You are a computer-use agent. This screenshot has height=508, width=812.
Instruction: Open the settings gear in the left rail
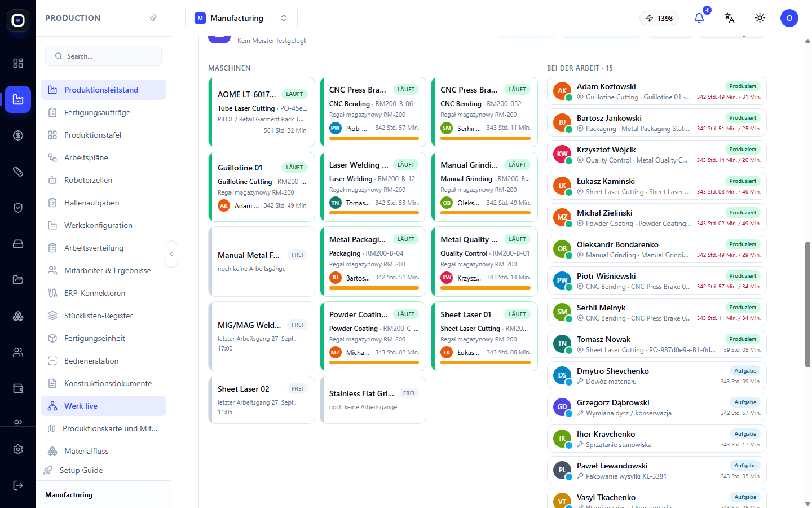[x=18, y=449]
